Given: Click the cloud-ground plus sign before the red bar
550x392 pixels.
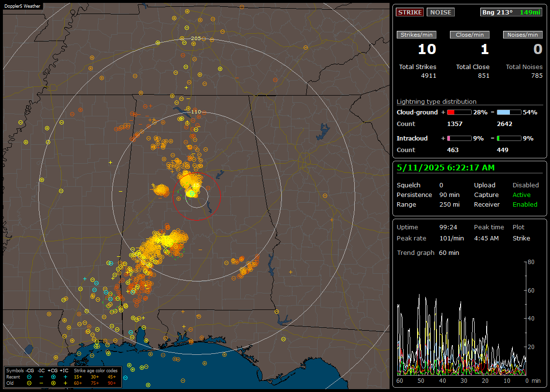Looking at the screenshot, I should pyautogui.click(x=443, y=112).
